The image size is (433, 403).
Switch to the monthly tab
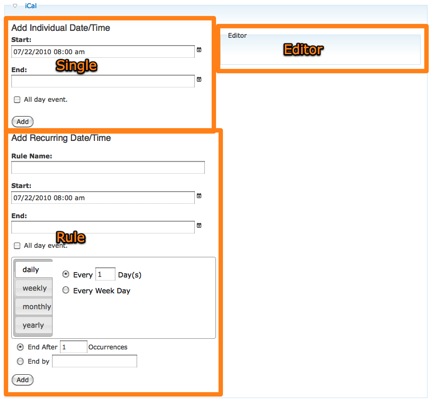click(34, 306)
